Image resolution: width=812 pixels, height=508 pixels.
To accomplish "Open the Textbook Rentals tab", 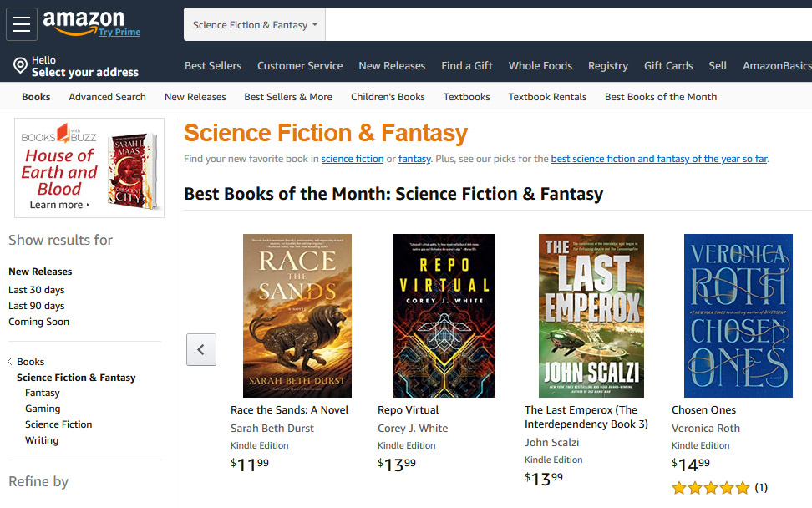I will (x=547, y=97).
